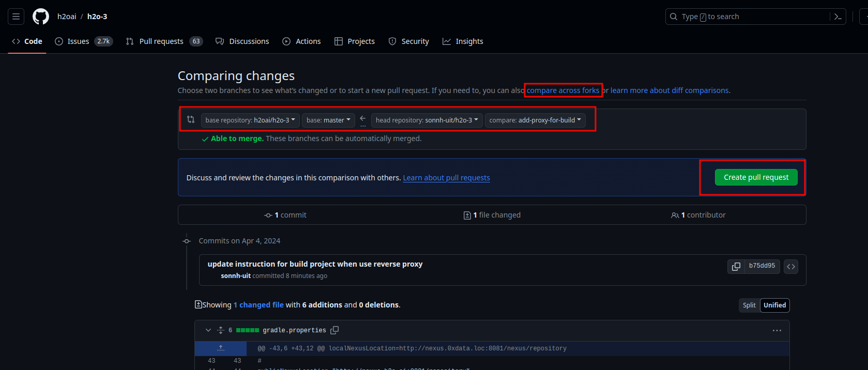Collapse the gradle.properties diff

tap(208, 330)
